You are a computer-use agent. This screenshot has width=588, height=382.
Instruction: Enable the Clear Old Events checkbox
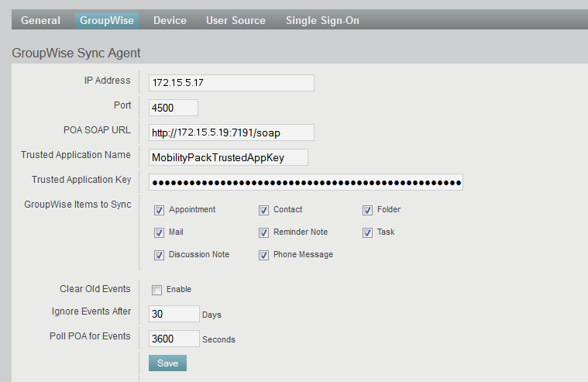tap(156, 290)
